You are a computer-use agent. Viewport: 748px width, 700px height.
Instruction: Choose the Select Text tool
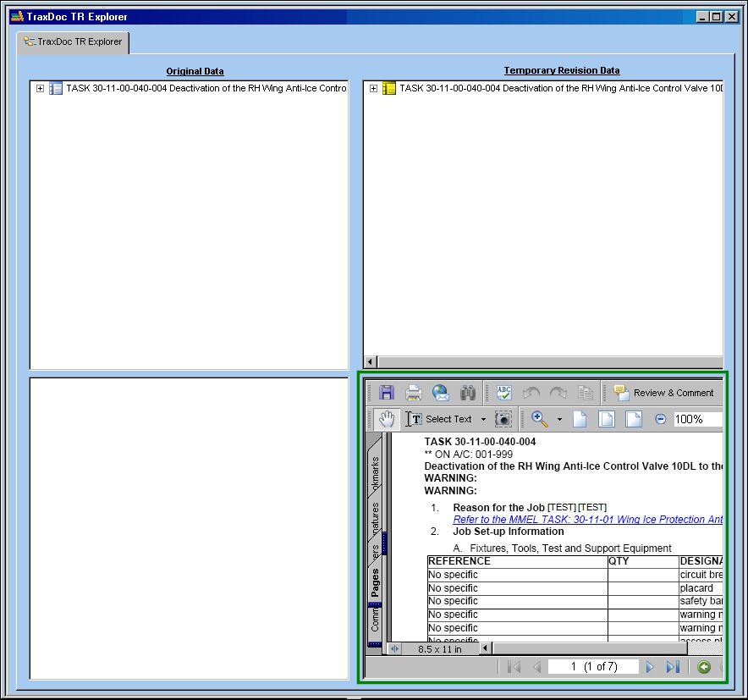(x=439, y=419)
